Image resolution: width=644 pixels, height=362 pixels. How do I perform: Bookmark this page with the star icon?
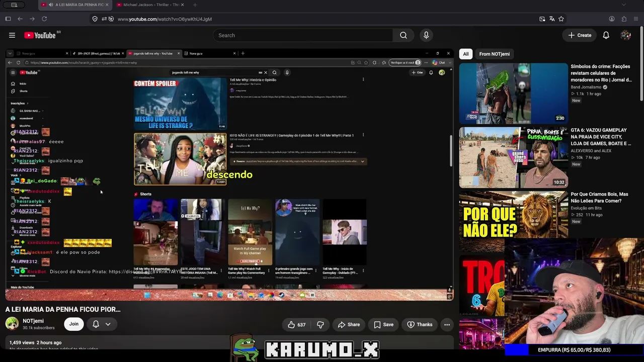(x=561, y=19)
